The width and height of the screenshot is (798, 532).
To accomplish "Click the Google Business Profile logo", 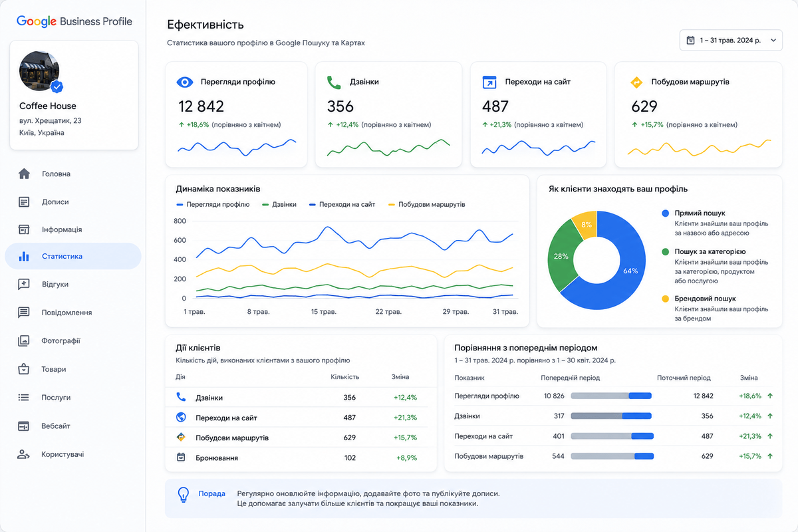I will (x=74, y=21).
